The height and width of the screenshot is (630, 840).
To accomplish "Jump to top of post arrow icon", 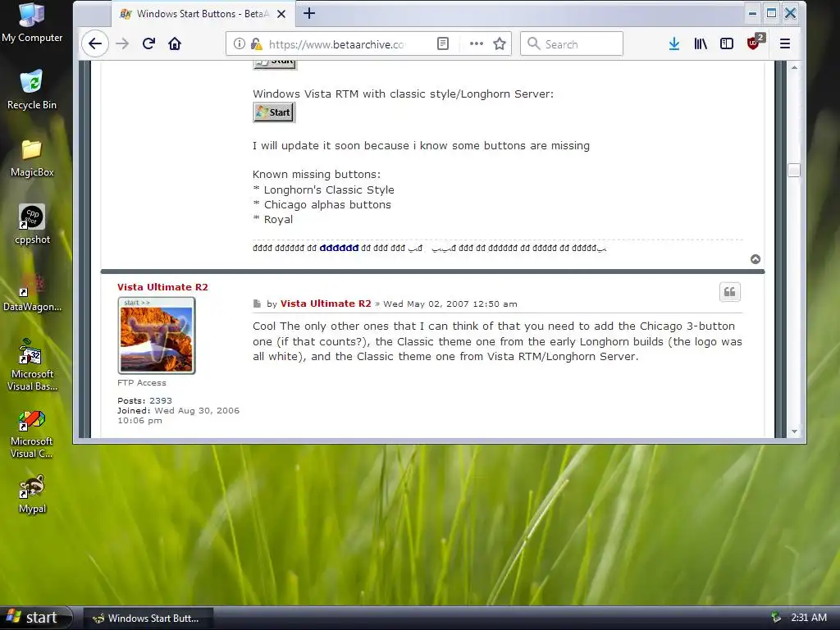I will coord(756,259).
